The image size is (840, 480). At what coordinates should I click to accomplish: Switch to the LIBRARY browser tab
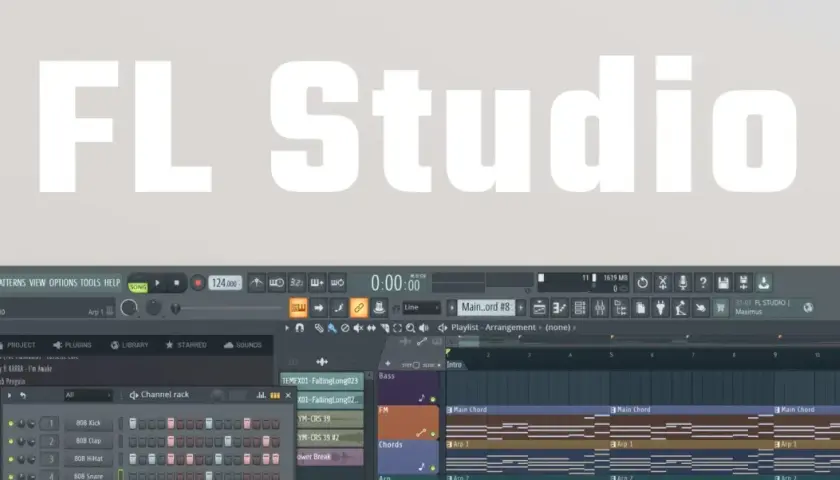pyautogui.click(x=129, y=345)
